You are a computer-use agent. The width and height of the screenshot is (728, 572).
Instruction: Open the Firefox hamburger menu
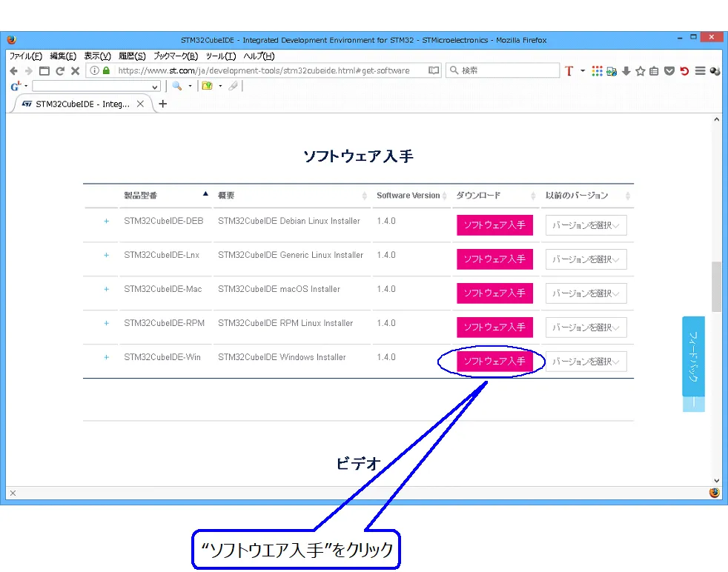(x=700, y=71)
